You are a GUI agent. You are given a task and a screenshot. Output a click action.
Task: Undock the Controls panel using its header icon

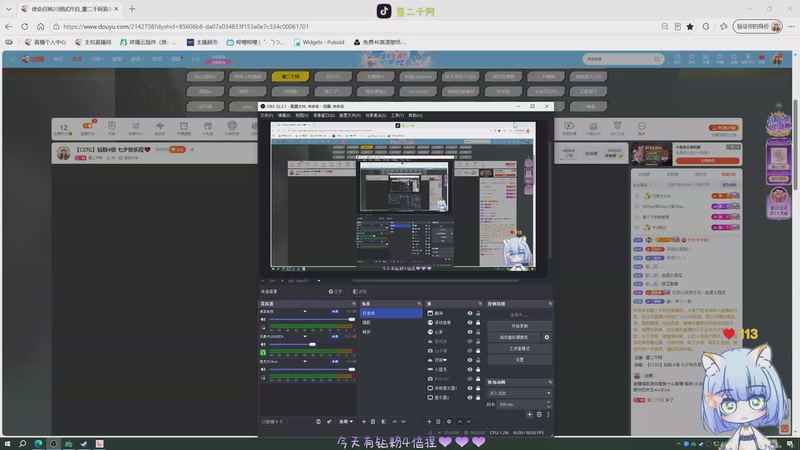[x=550, y=304]
